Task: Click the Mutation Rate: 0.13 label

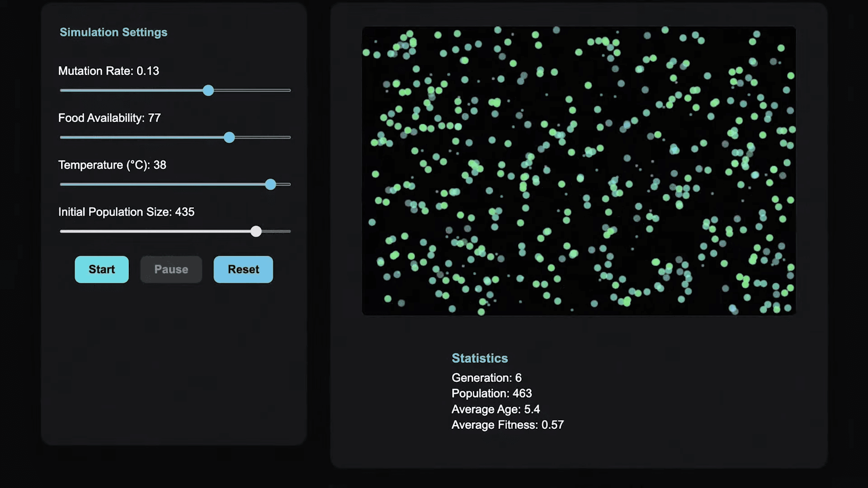Action: 108,71
